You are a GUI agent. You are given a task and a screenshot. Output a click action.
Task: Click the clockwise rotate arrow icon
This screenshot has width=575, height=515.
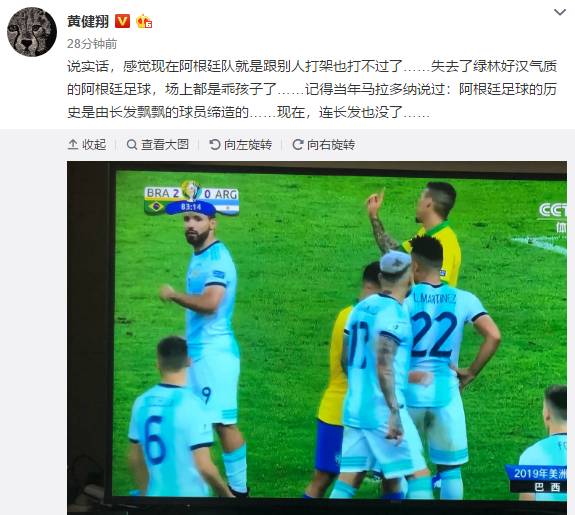(x=298, y=145)
